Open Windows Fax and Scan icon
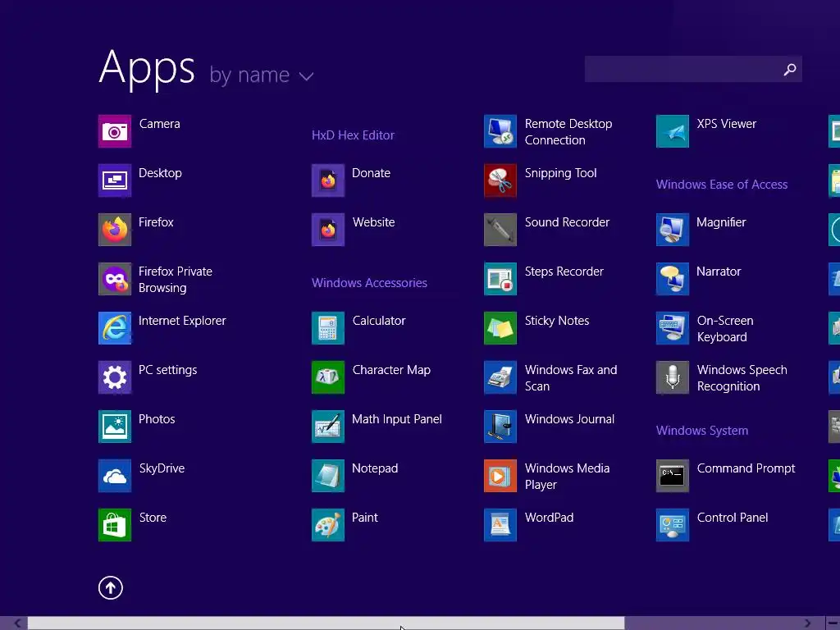 coord(500,377)
